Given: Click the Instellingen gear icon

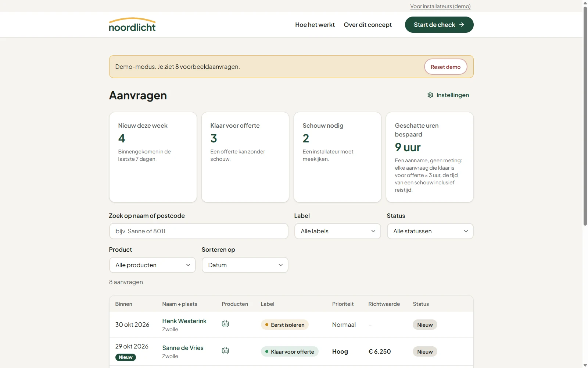Looking at the screenshot, I should point(430,95).
